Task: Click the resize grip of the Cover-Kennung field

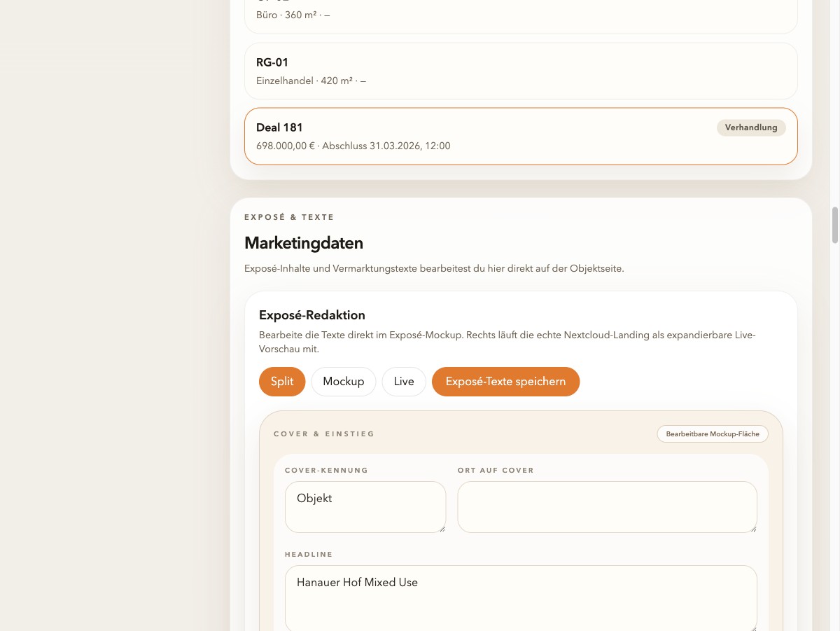Action: [443, 530]
